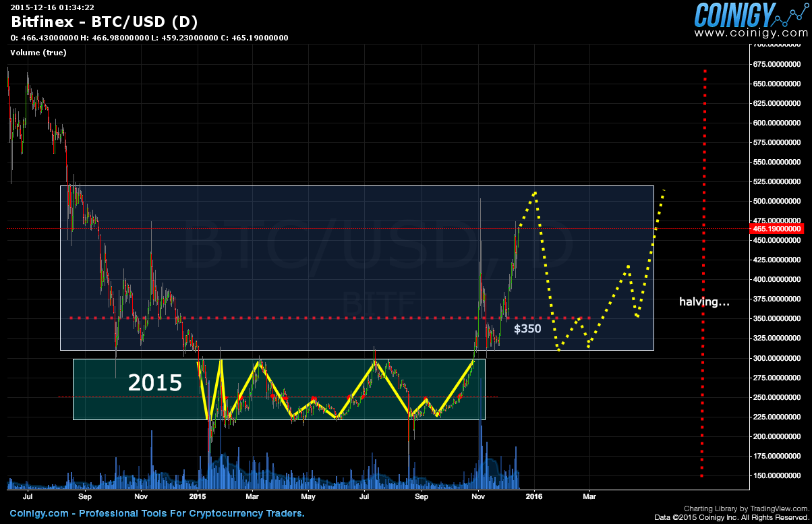The image size is (812, 524).
Task: Select the chart title Bitfinex - BTC/USD (D)
Action: pos(105,21)
